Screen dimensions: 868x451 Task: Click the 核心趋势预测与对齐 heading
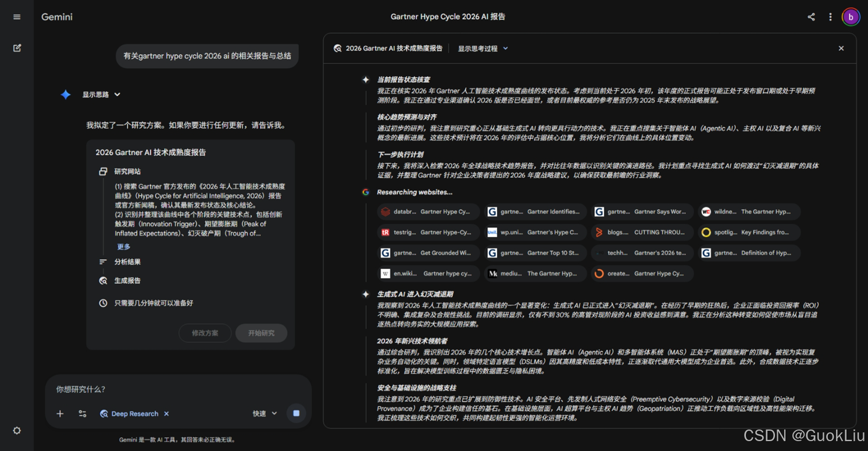pyautogui.click(x=406, y=117)
